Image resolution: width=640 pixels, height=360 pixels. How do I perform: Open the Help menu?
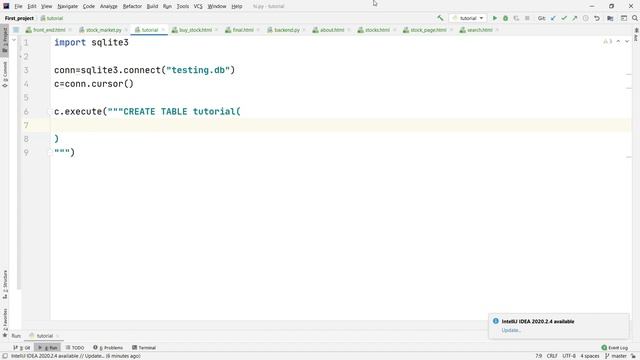click(x=237, y=6)
